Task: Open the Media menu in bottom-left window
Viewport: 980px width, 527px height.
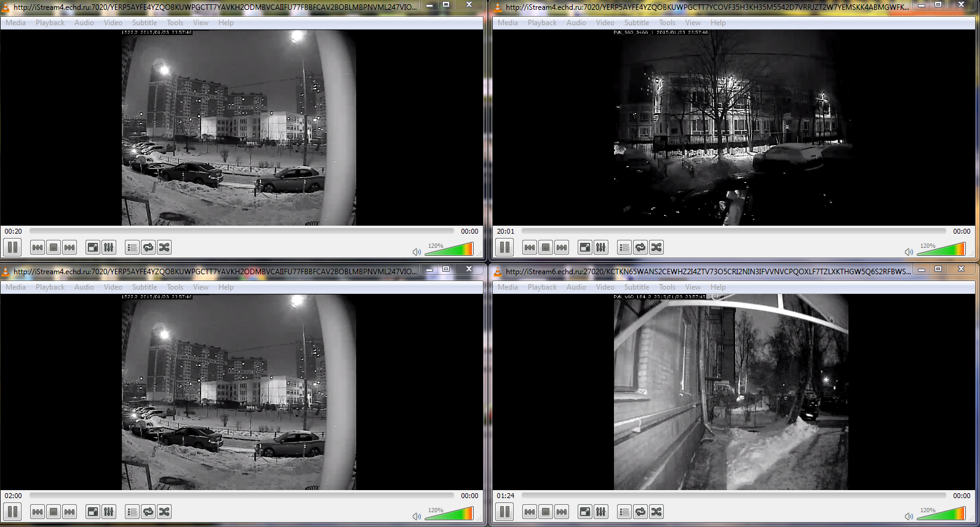Action: [x=16, y=287]
